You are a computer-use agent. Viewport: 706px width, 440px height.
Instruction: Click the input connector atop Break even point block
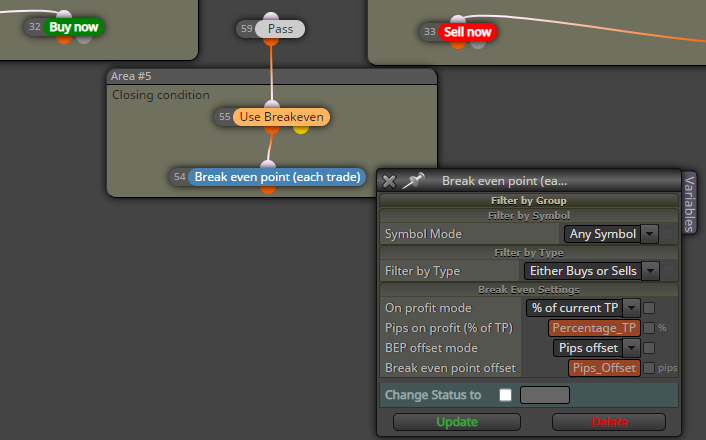click(x=268, y=164)
